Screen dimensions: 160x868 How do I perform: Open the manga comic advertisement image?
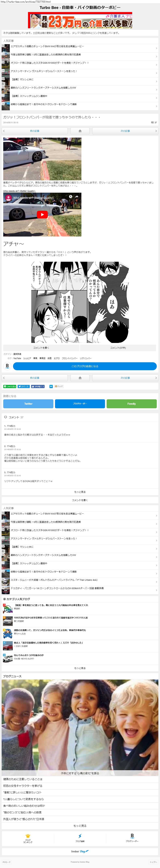click(x=80, y=302)
